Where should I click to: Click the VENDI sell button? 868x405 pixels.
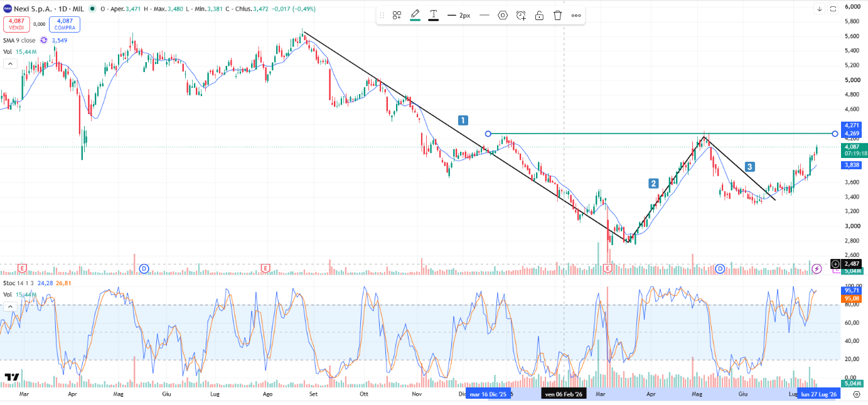[x=16, y=24]
